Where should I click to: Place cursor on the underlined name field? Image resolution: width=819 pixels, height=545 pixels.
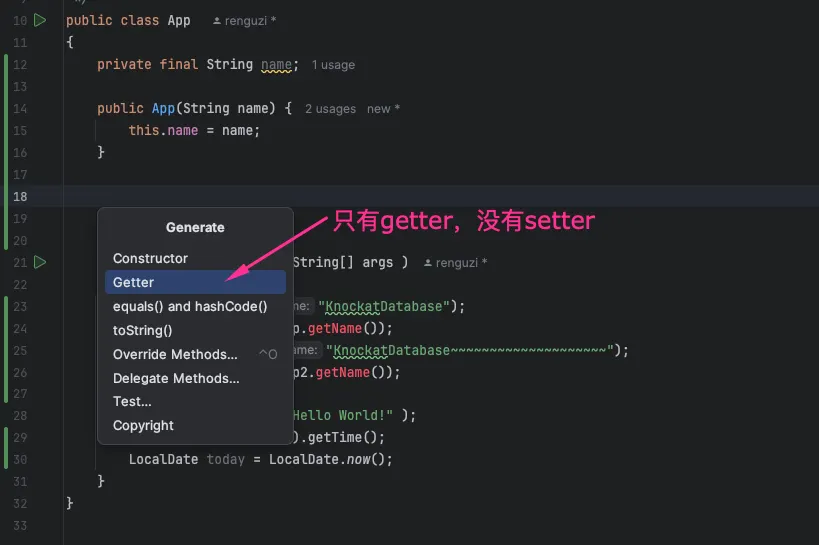[x=275, y=64]
